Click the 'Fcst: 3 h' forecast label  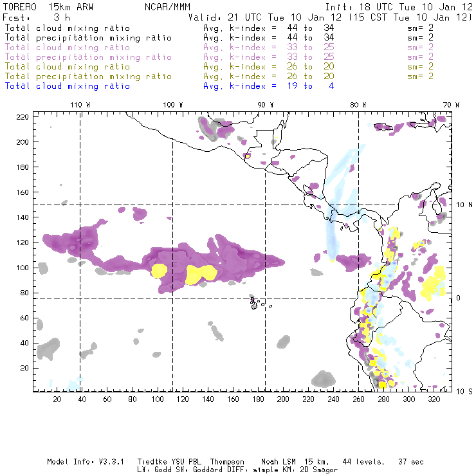37,17
